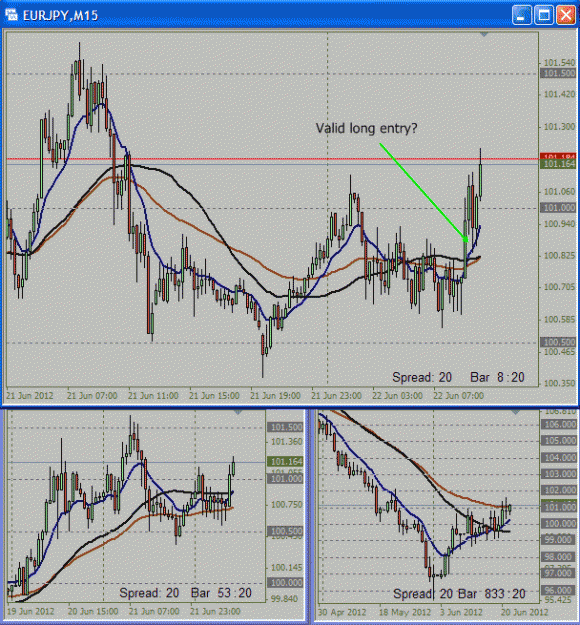Click the 100.585 price on the M15 scale
Image resolution: width=580 pixels, height=625 pixels.
tap(560, 319)
